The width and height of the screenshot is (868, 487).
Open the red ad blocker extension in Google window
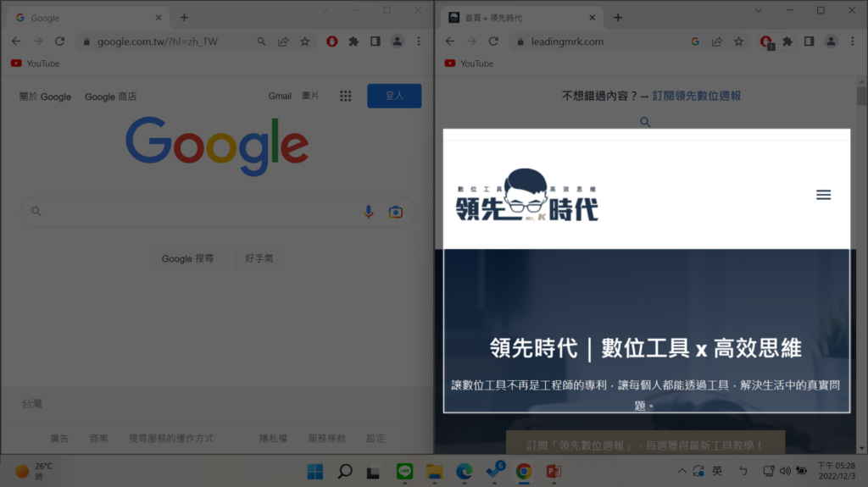[331, 42]
